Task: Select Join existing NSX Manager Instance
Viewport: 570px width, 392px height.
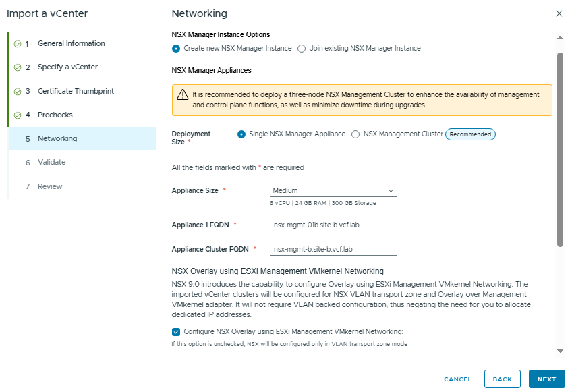Action: point(302,49)
